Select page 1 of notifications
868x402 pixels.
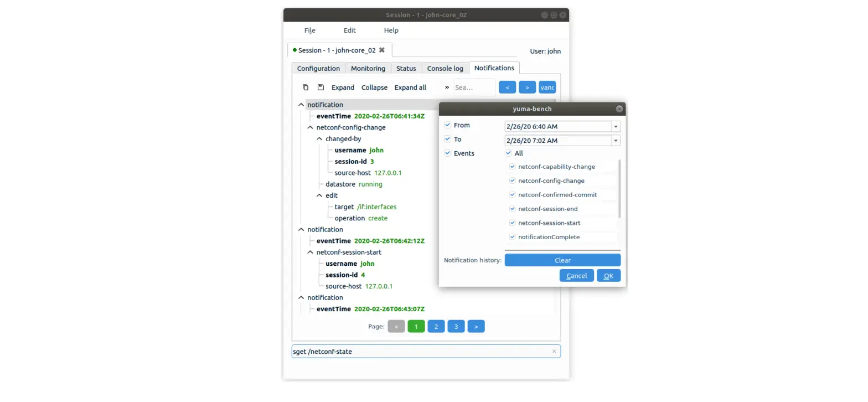pyautogui.click(x=416, y=326)
